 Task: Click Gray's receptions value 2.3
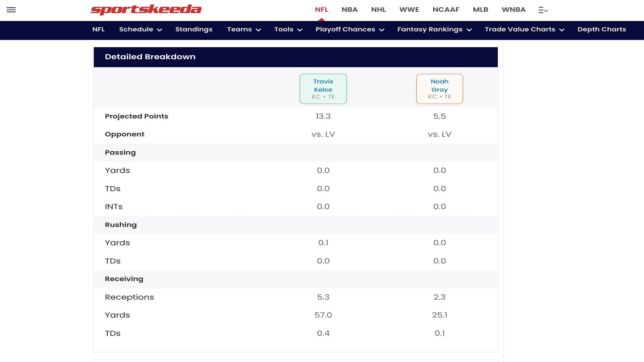(x=439, y=297)
